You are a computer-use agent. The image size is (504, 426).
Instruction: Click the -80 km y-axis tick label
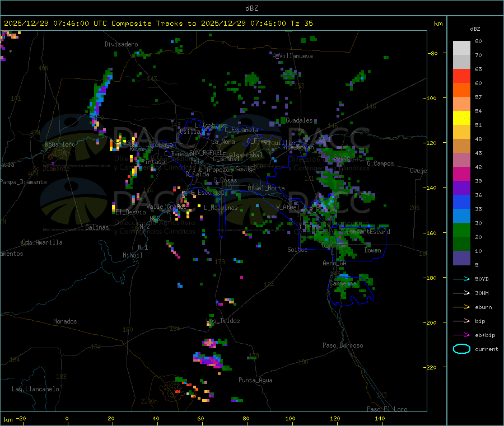(x=433, y=53)
